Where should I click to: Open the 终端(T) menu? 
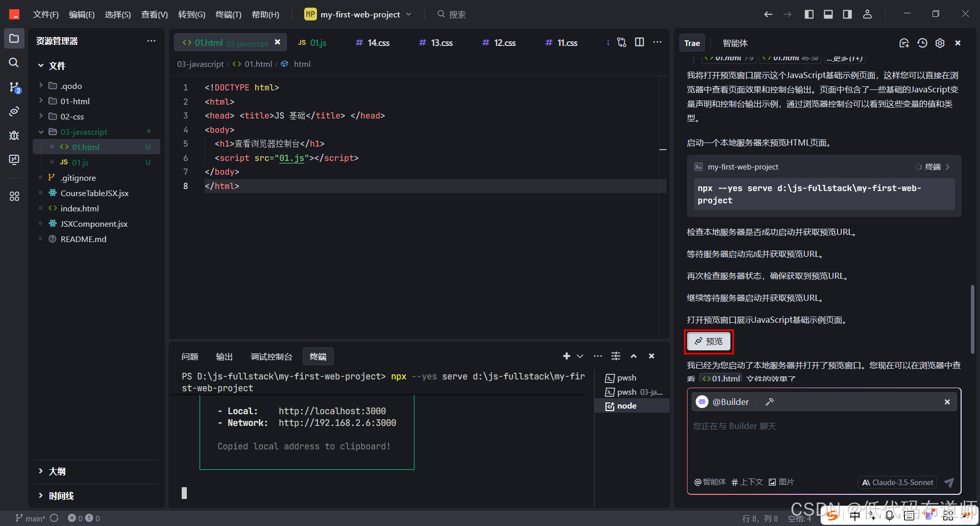228,14
